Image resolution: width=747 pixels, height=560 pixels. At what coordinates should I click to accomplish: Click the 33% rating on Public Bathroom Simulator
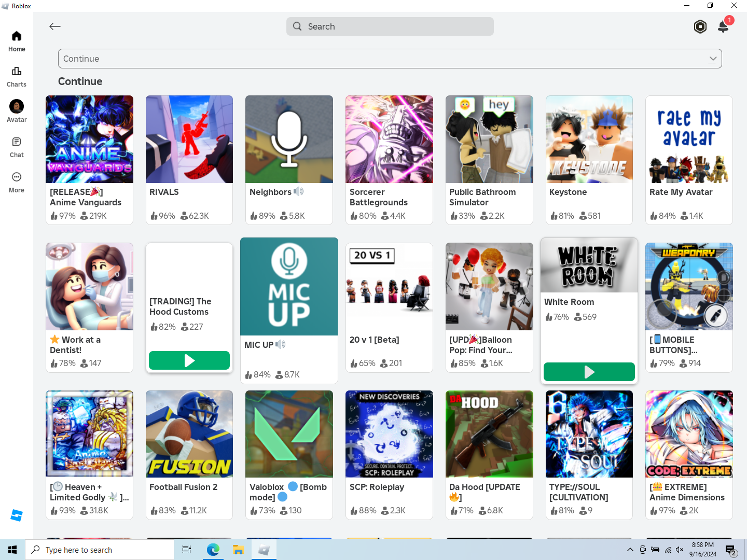[462, 216]
